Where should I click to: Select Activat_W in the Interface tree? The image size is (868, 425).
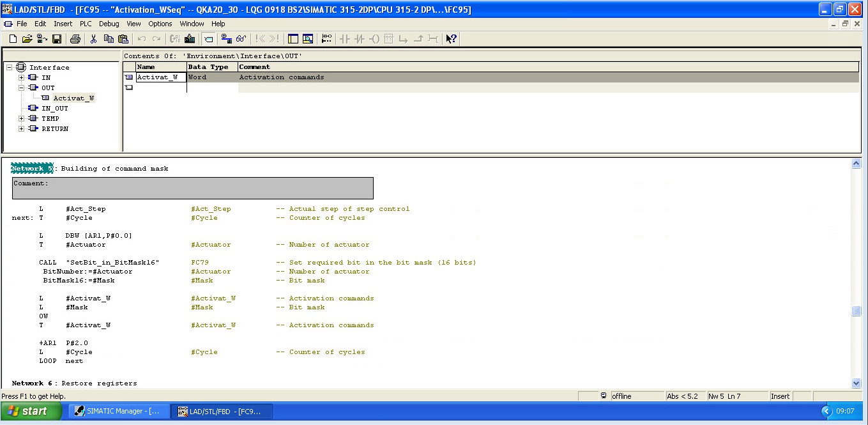[73, 98]
